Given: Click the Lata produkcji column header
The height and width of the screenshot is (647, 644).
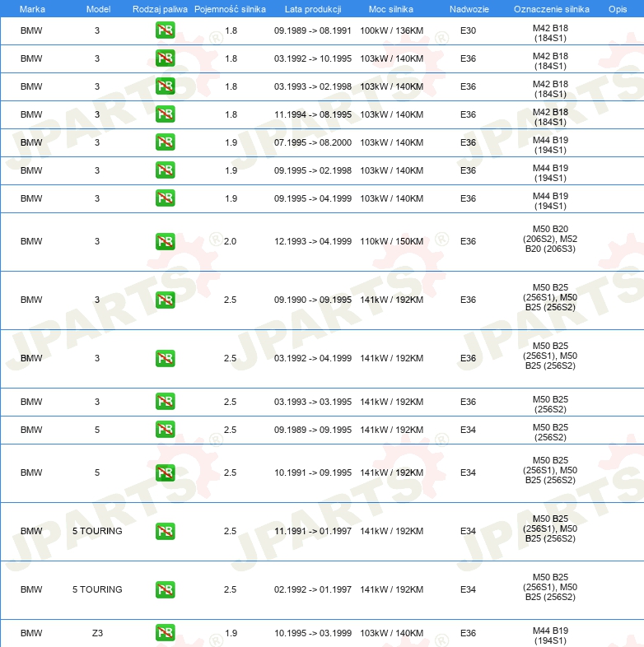Looking at the screenshot, I should click(x=313, y=9).
